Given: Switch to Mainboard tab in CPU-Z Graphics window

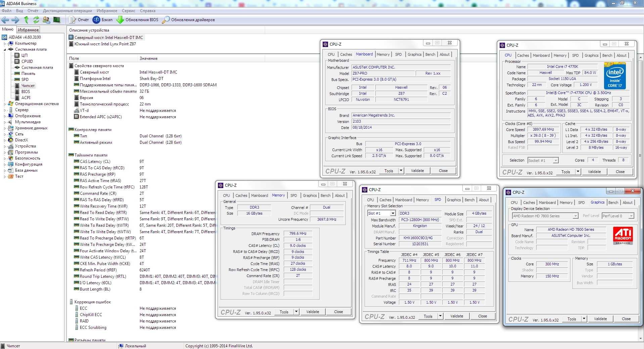Looking at the screenshot, I should (x=547, y=203).
